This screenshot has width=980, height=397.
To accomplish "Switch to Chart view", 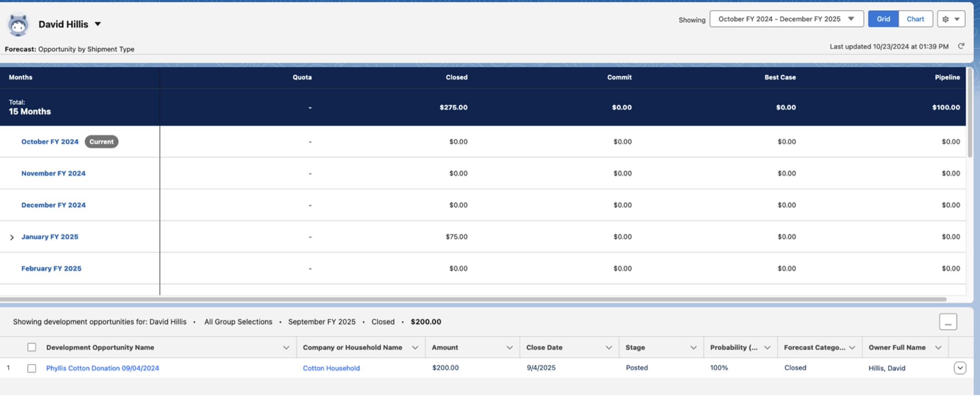I will [x=915, y=19].
